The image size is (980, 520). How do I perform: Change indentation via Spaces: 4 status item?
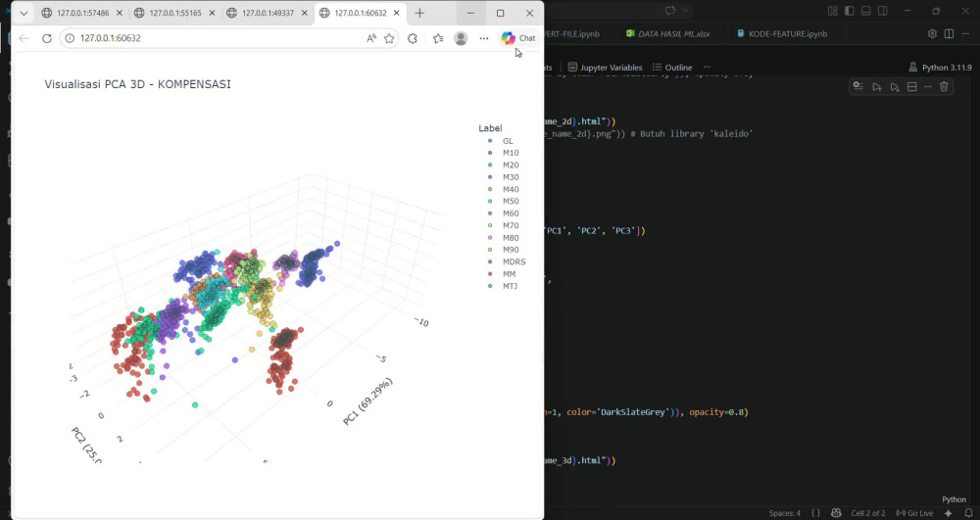[x=784, y=513]
